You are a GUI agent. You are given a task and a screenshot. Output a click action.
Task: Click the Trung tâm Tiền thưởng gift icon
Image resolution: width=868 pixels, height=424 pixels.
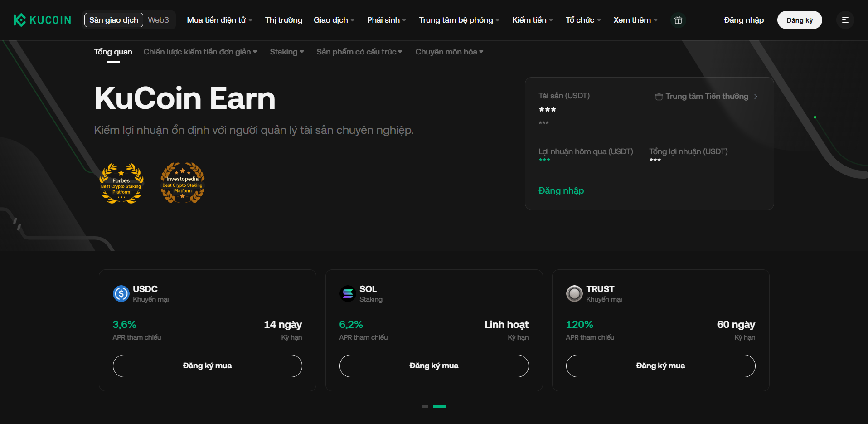(x=658, y=96)
